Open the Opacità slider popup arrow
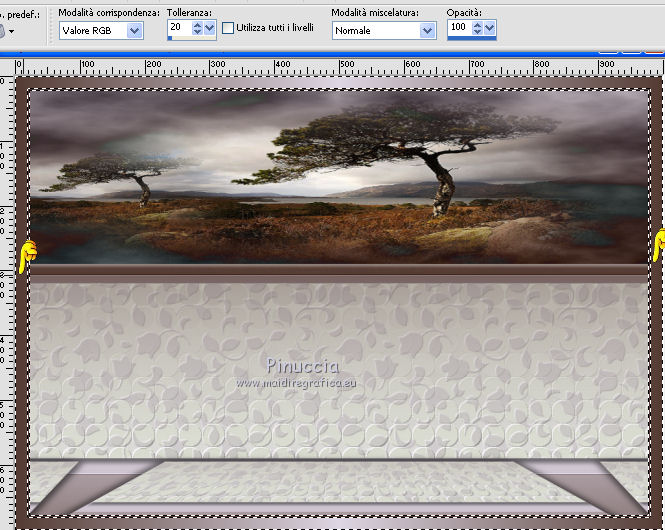665x530 pixels. (x=489, y=28)
